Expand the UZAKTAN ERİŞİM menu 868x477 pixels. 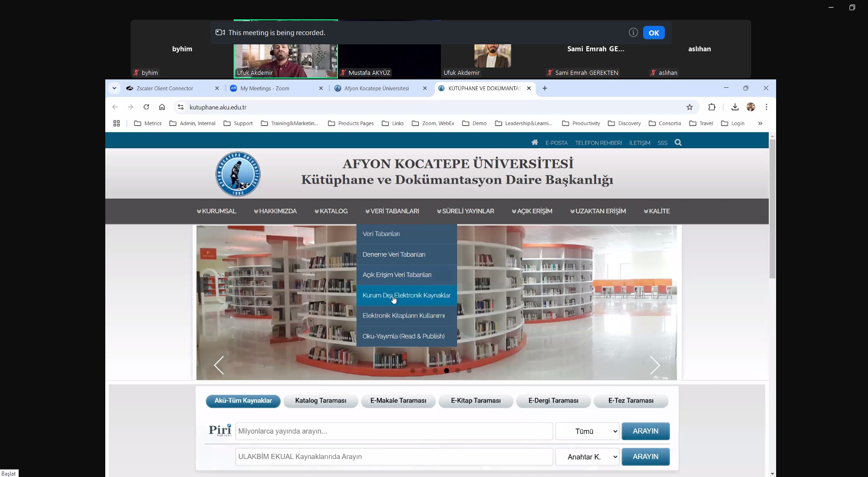tap(598, 211)
